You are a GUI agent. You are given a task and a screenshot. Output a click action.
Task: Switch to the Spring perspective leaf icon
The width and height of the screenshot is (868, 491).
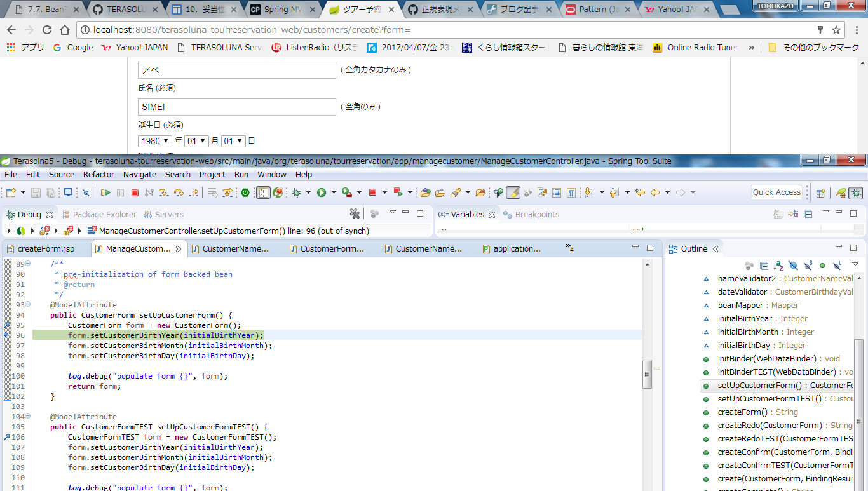click(841, 193)
